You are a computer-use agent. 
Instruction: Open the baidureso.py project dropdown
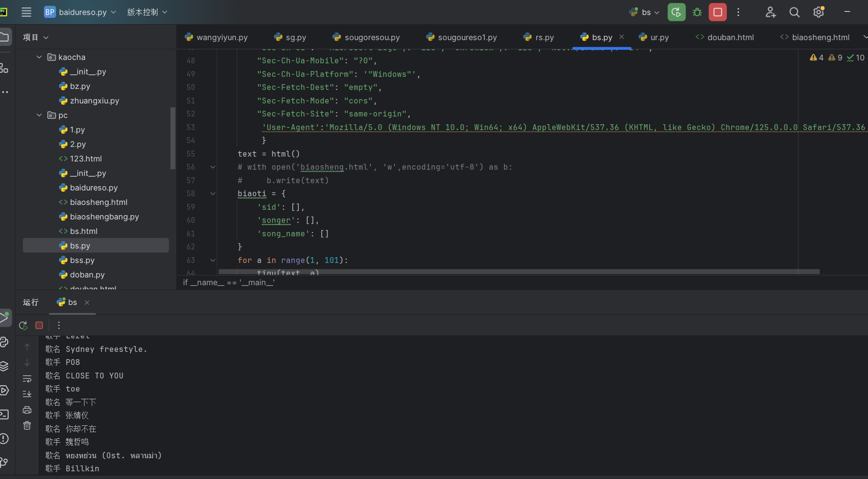pyautogui.click(x=80, y=12)
